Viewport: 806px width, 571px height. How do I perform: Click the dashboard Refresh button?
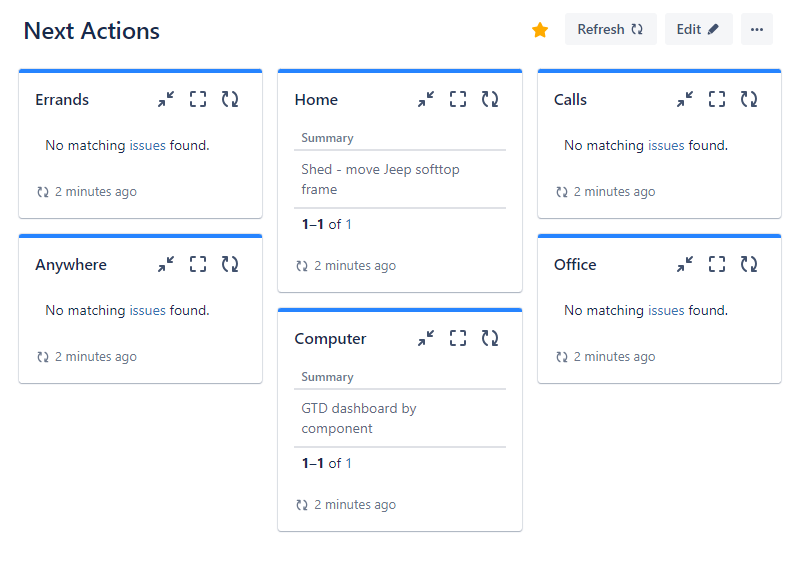click(611, 29)
